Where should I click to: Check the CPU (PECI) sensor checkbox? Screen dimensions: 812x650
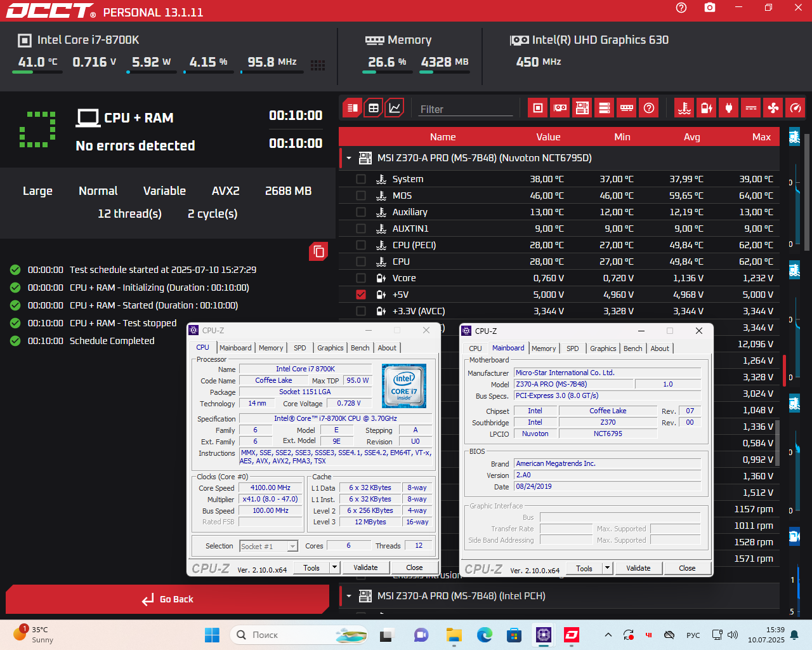[361, 245]
